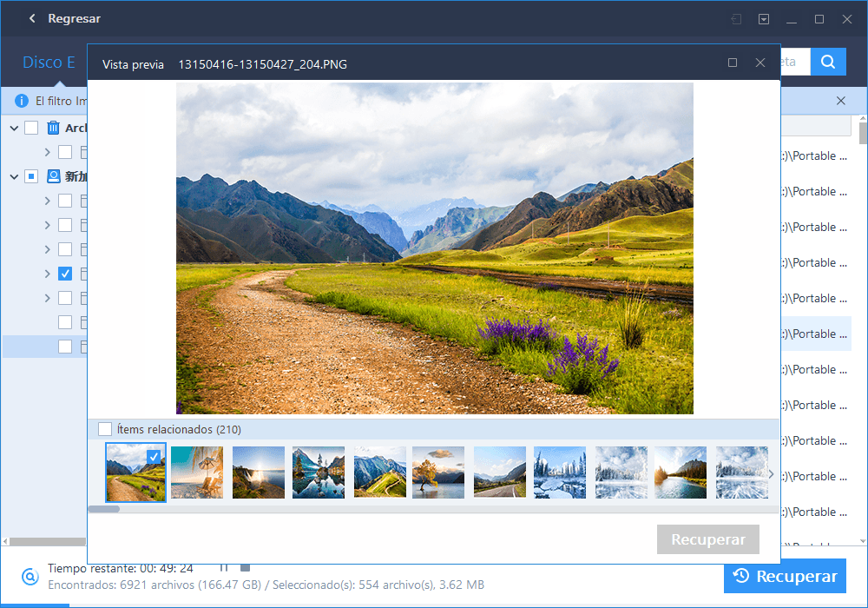
Task: Open the search with the magnifier icon
Action: coord(826,62)
